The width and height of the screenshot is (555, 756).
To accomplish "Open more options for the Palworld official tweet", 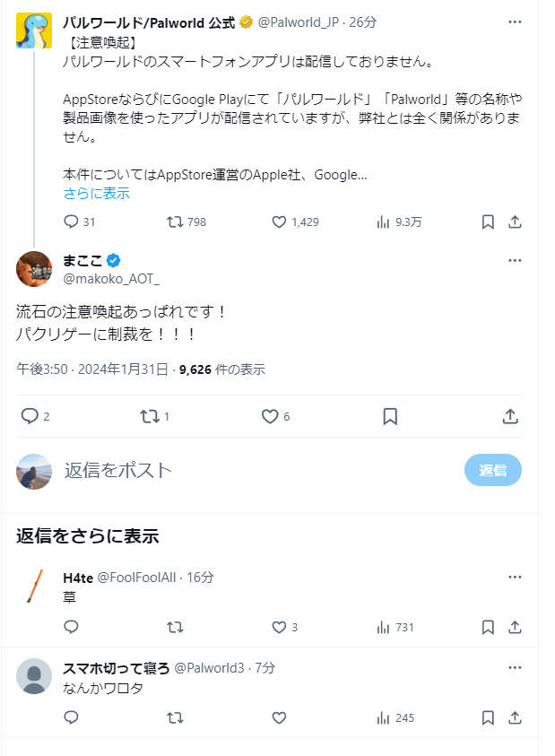I will point(515,22).
